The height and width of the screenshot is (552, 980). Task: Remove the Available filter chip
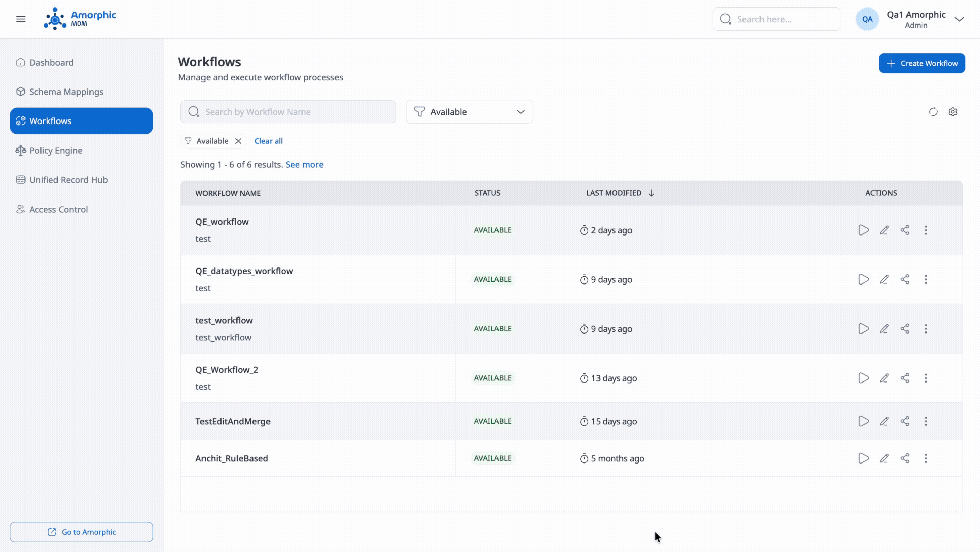(238, 141)
